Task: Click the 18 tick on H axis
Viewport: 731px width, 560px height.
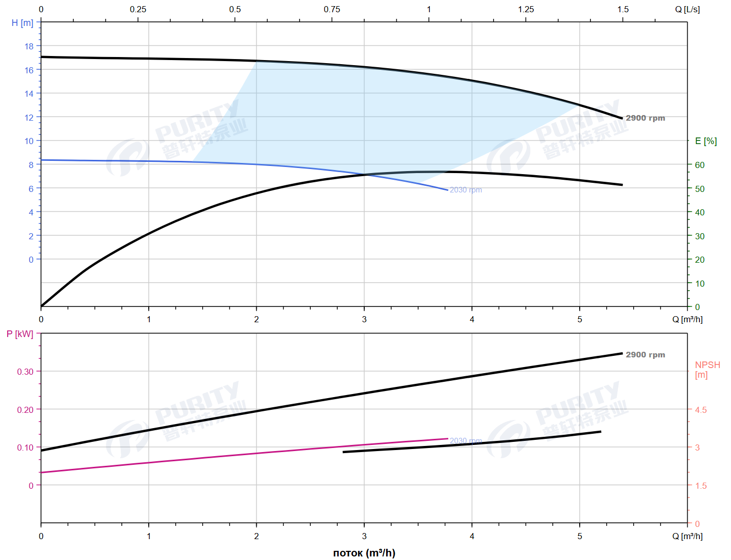Action: [29, 46]
